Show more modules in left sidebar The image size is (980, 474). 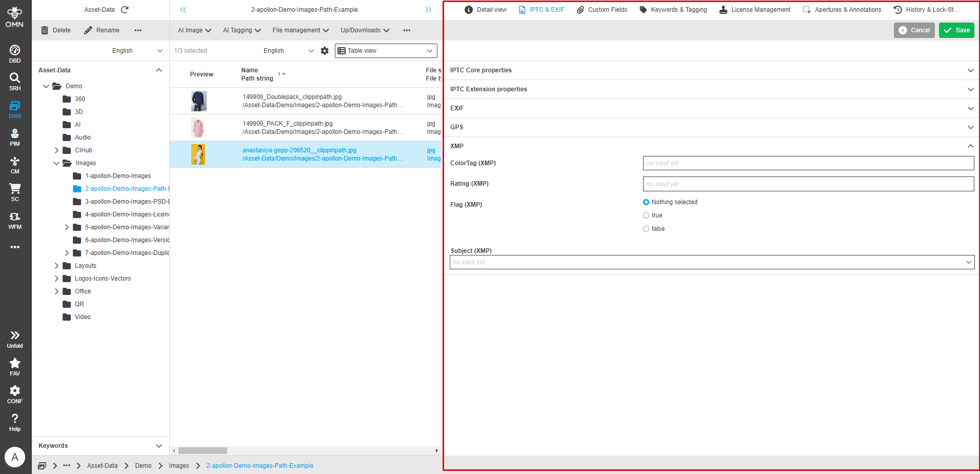tap(15, 247)
